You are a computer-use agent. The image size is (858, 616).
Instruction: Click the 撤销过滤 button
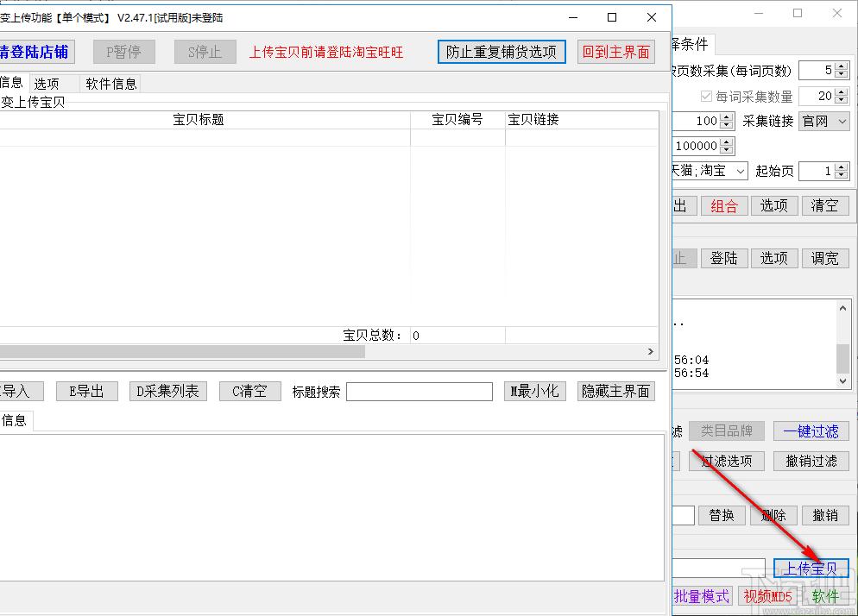pos(811,461)
